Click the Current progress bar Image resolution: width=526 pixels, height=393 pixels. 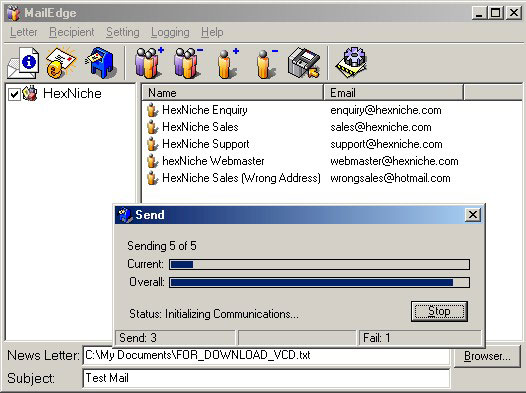click(319, 264)
